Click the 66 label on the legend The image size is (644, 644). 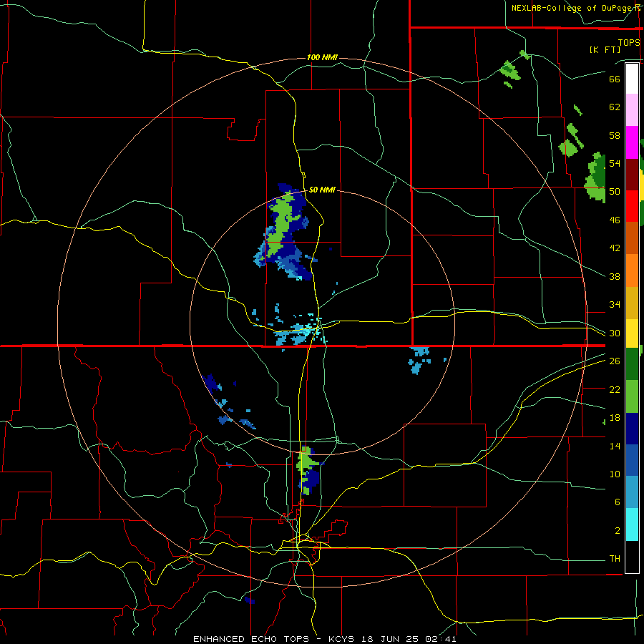pos(615,79)
